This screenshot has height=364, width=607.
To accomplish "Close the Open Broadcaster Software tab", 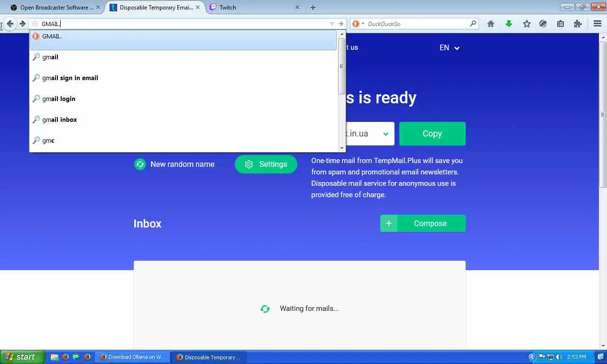I will 98,7.
